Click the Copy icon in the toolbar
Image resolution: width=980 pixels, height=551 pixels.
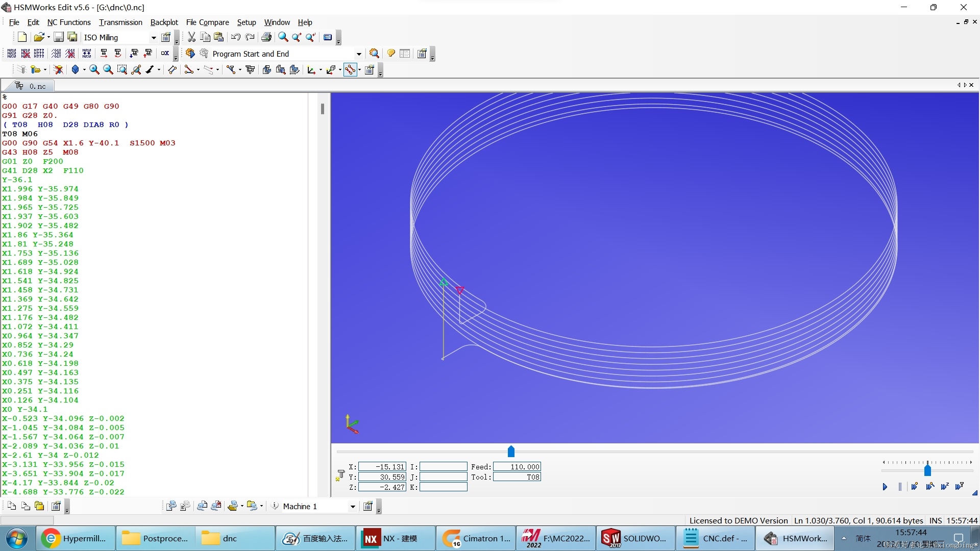tap(205, 37)
